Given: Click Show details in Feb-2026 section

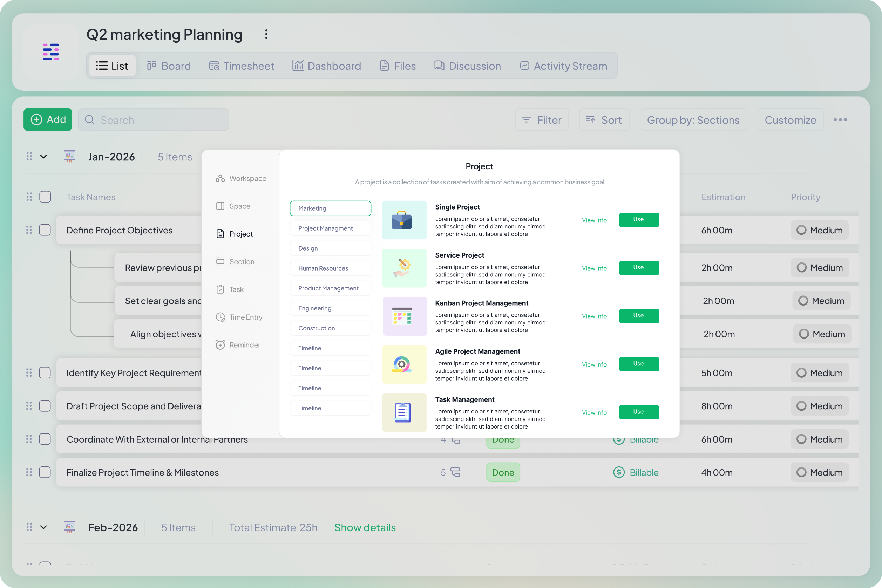Looking at the screenshot, I should pos(365,527).
